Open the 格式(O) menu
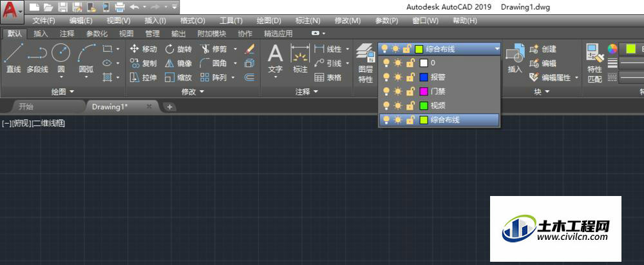Screen dimensions: 644x265 point(193,21)
